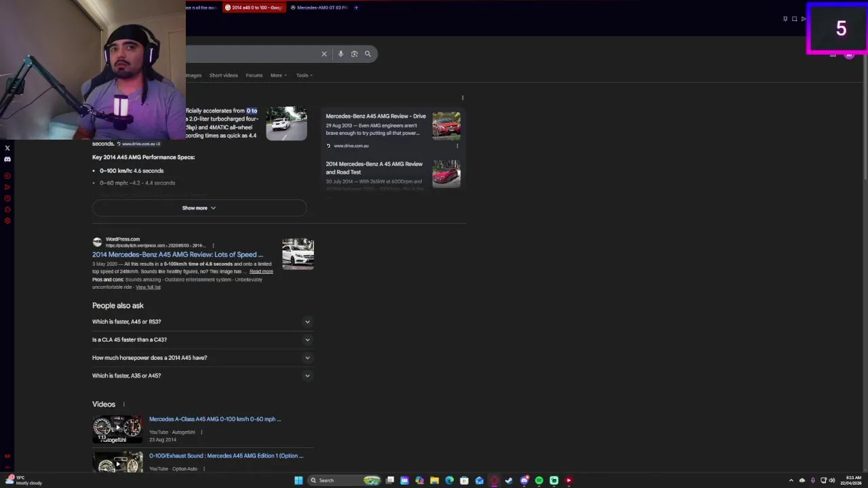
Task: Open the volume control in system tray
Action: (x=833, y=481)
